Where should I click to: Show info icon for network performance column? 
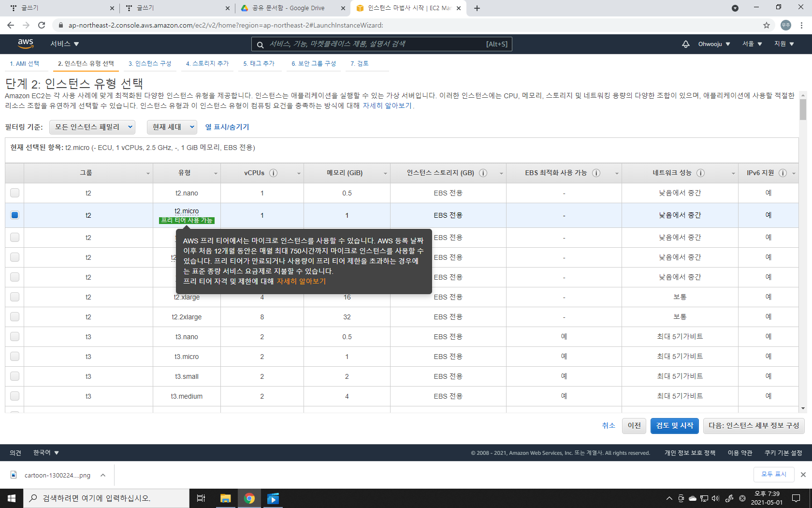point(700,173)
